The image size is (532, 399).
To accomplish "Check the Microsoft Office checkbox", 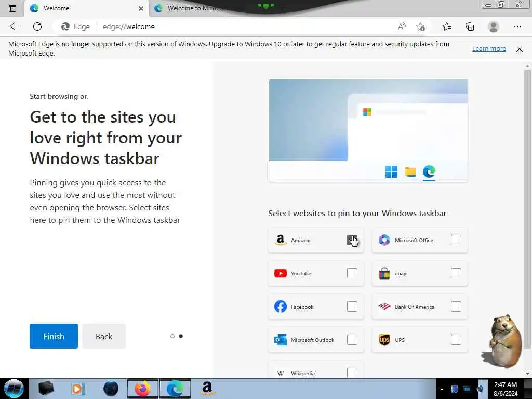I will tap(456, 240).
